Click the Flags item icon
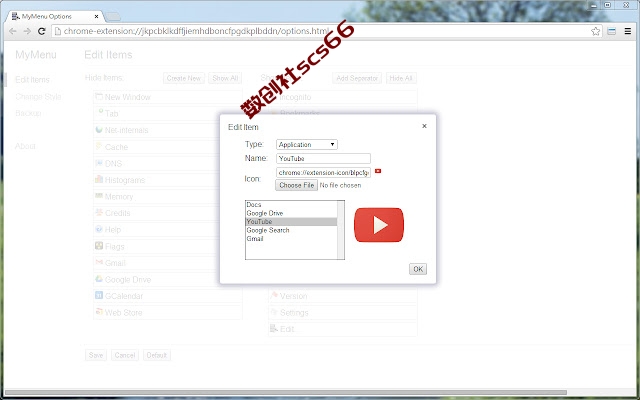 click(x=99, y=246)
